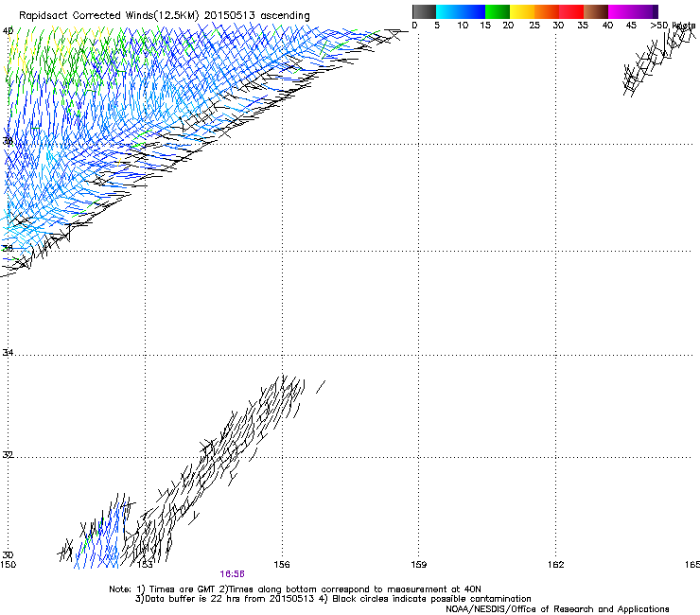700x615 pixels.
Task: Click the purple 16:56 time label
Action: 232,574
